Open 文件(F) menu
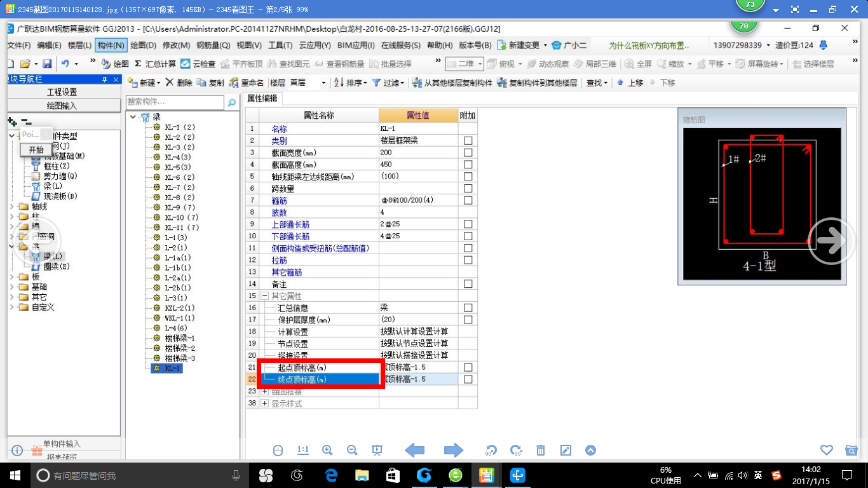This screenshot has height=488, width=868. click(18, 45)
